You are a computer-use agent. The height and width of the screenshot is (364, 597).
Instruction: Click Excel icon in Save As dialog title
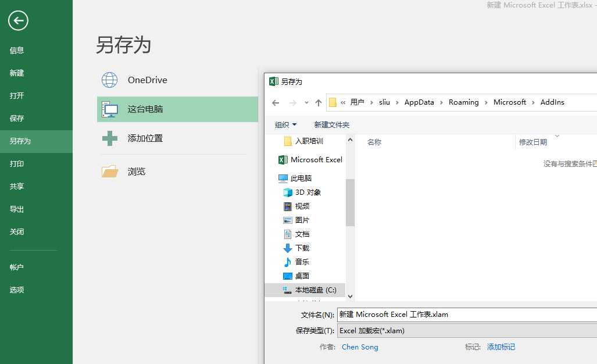(x=273, y=81)
